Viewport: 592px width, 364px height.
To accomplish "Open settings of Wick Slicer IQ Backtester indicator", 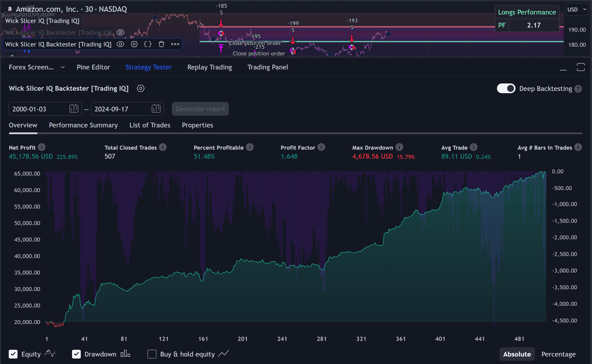I will 134,44.
